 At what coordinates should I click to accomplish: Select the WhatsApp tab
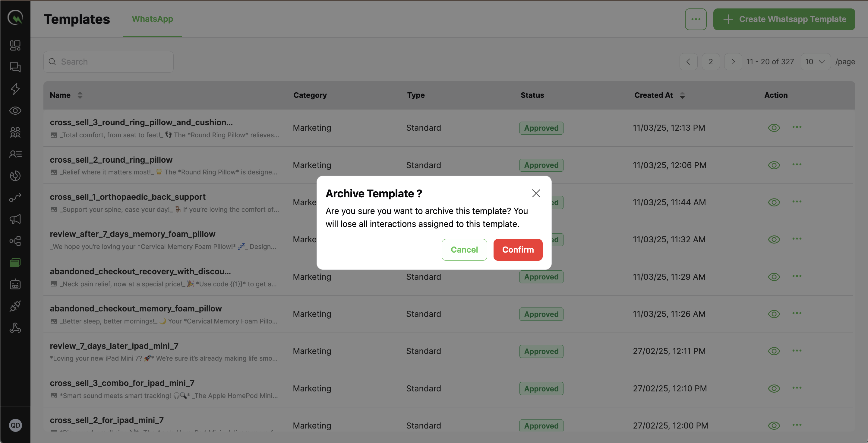pos(152,19)
